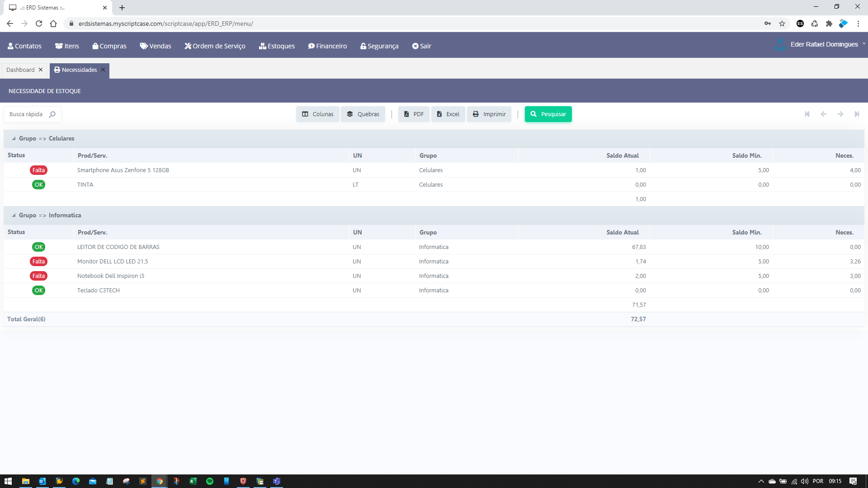Export the report to PDF
Viewport: 868px width, 488px height.
click(414, 114)
